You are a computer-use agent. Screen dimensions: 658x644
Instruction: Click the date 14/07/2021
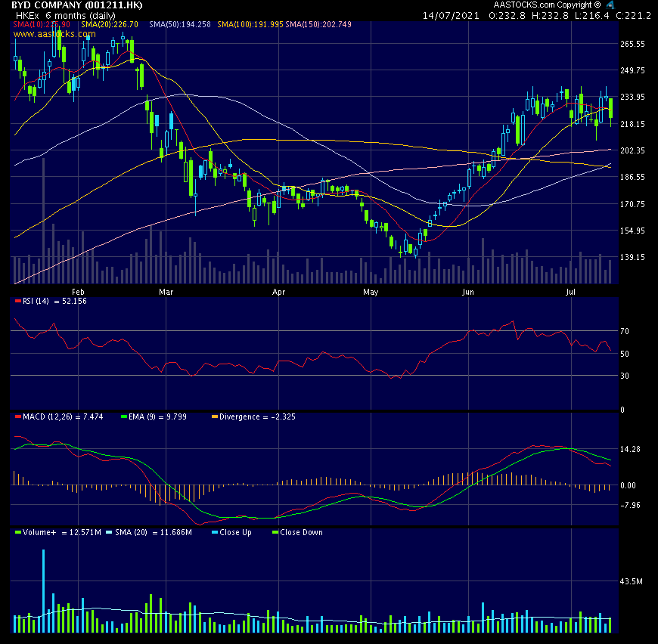click(x=451, y=16)
